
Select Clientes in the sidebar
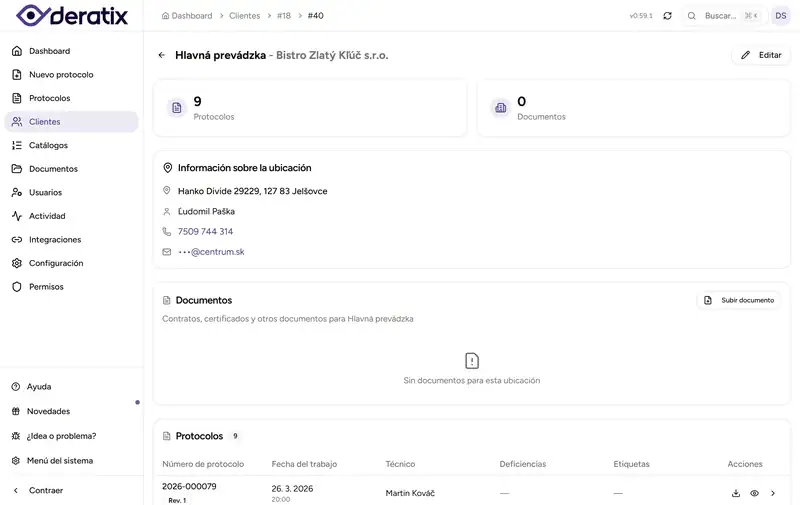pos(71,121)
